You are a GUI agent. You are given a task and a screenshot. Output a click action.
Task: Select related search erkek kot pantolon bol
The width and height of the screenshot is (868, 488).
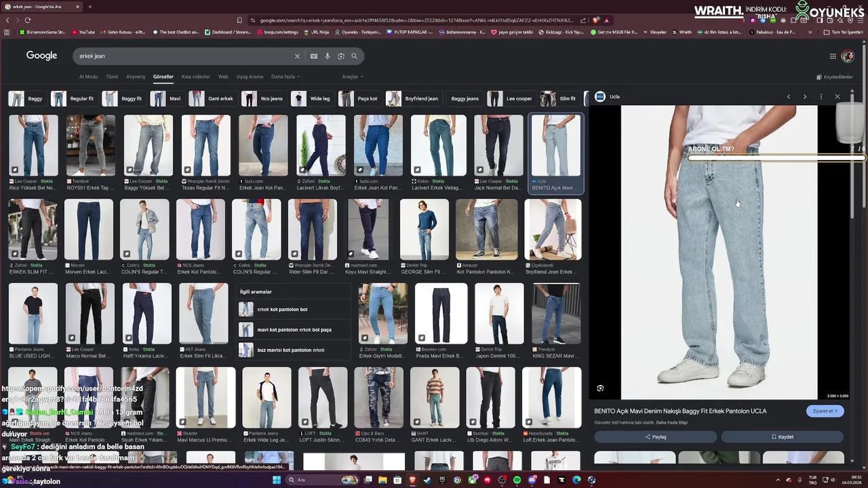coord(294,310)
